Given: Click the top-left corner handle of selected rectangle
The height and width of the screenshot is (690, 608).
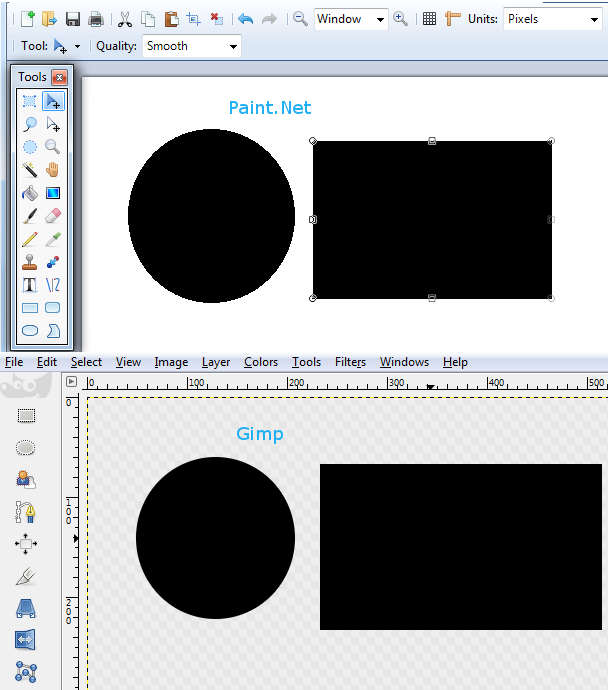Looking at the screenshot, I should point(313,141).
